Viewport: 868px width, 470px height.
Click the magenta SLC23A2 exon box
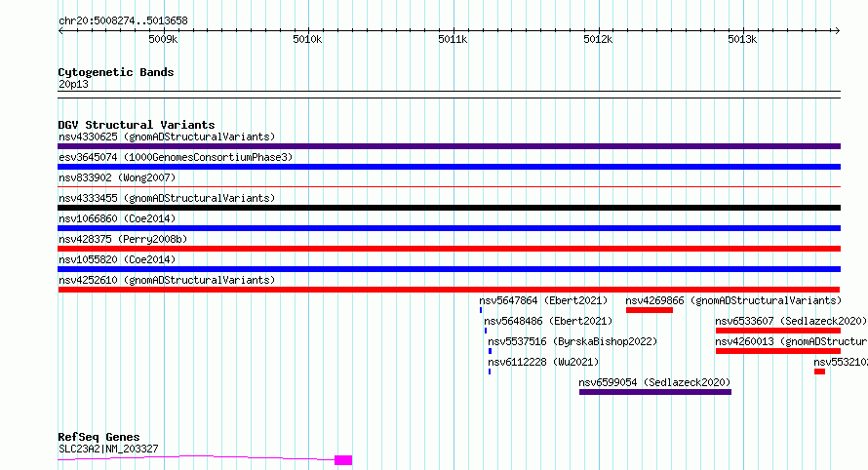(343, 460)
